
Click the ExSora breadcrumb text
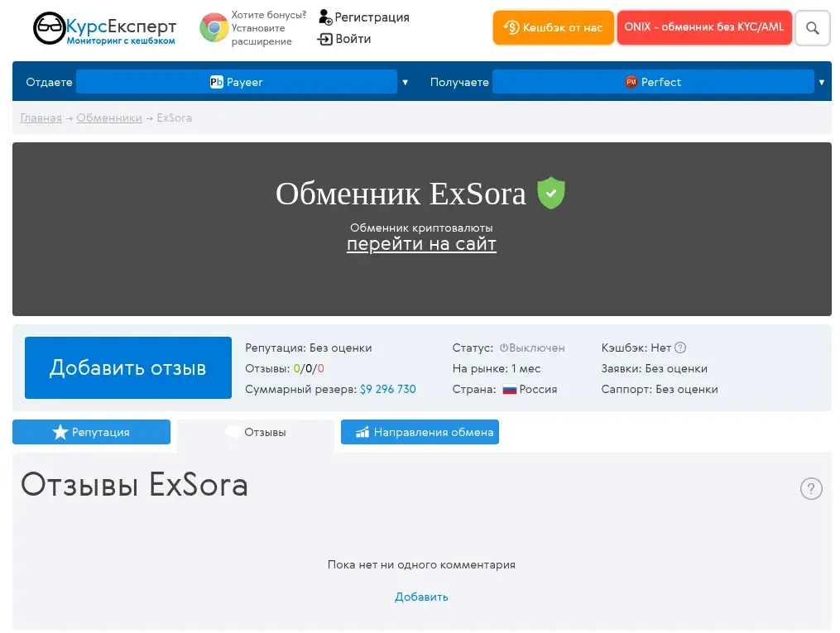pyautogui.click(x=174, y=117)
